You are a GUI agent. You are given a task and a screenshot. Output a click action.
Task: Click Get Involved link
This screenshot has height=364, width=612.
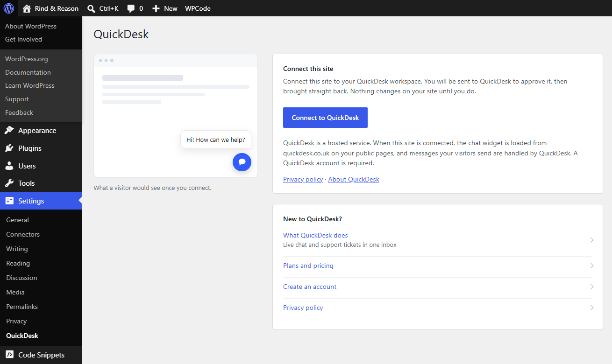pyautogui.click(x=23, y=39)
